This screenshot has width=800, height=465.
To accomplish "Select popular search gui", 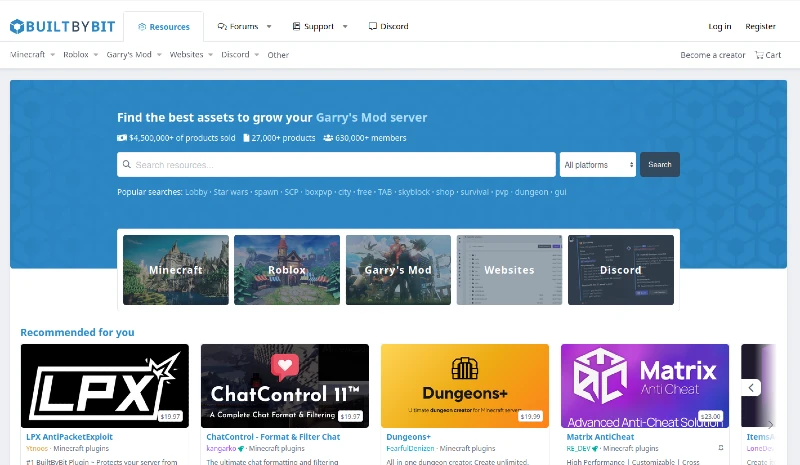I will (560, 192).
